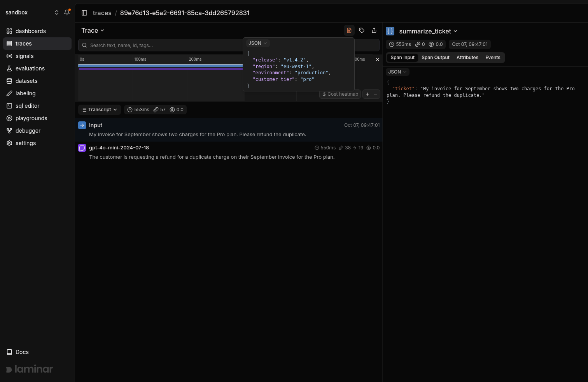
Task: Click the purple span bar in timeline
Action: pyautogui.click(x=161, y=68)
